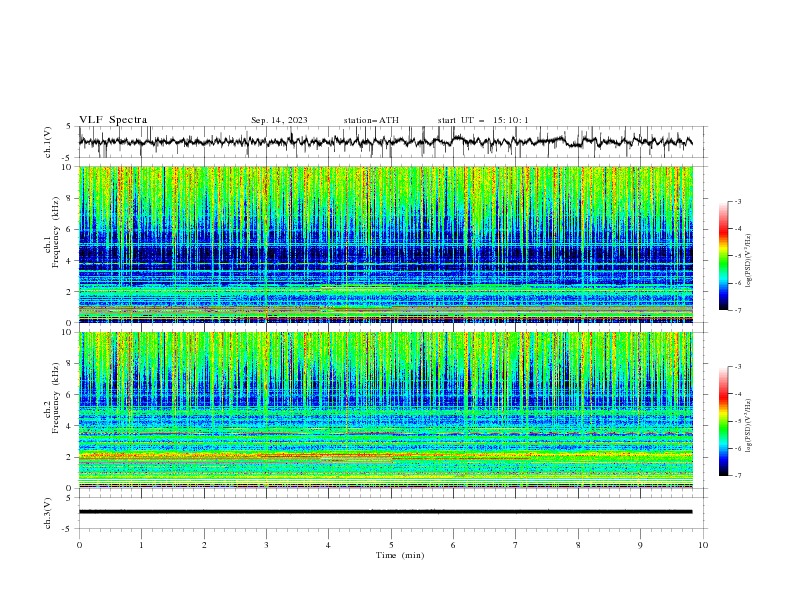The image size is (792, 612).
Task: Click time axis tick label "6"
Action: pos(453,545)
